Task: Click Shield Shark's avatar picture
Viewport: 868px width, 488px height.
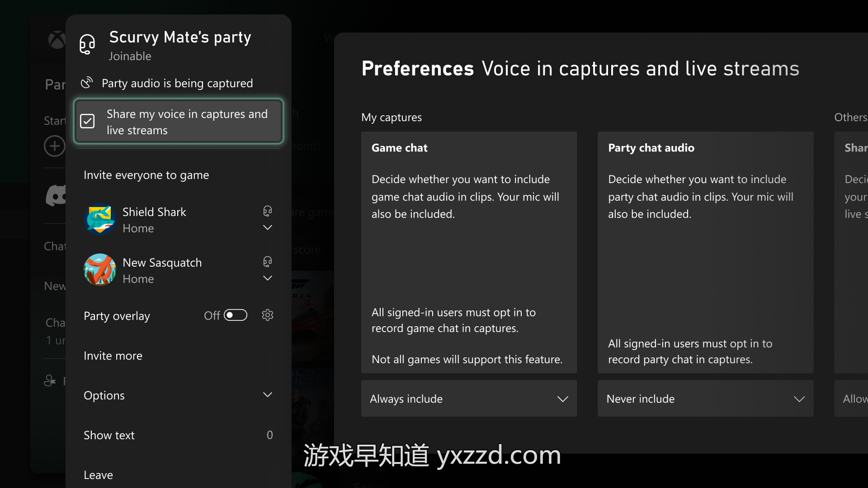Action: [100, 219]
